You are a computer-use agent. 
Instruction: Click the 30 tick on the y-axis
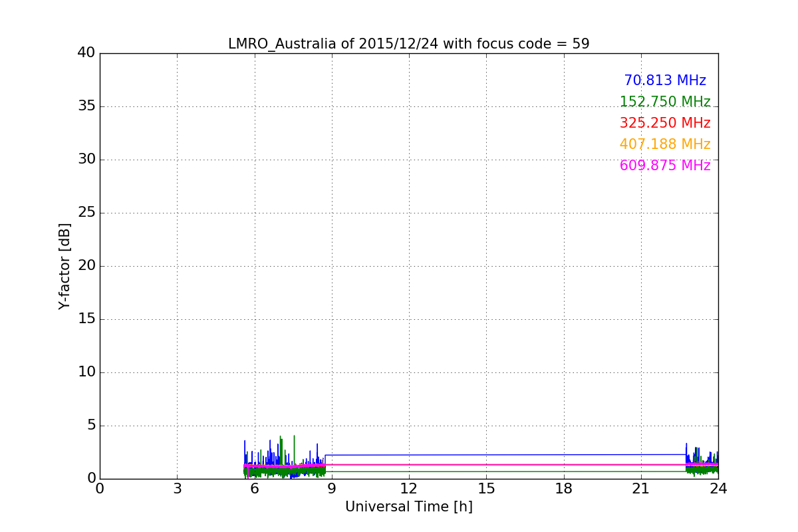click(86, 160)
